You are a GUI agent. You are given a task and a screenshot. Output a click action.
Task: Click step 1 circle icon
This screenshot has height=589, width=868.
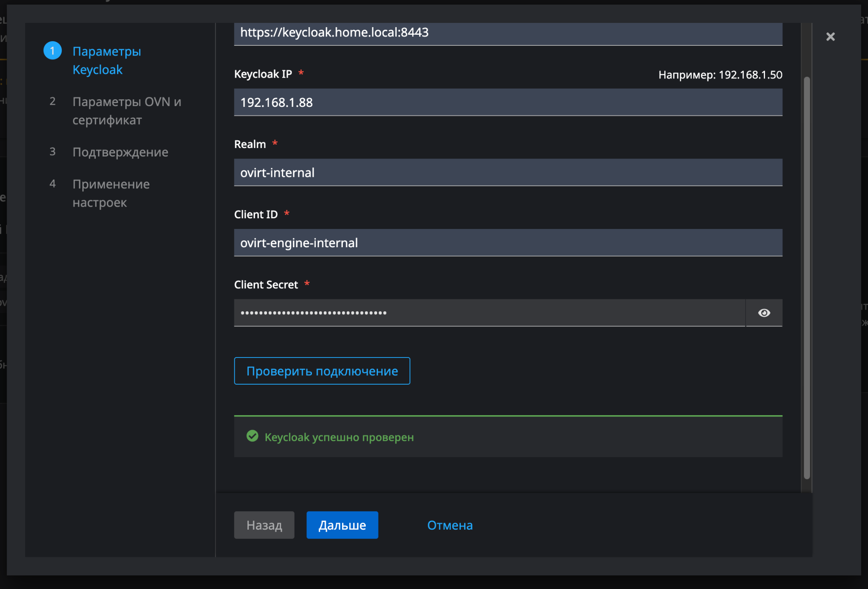53,51
